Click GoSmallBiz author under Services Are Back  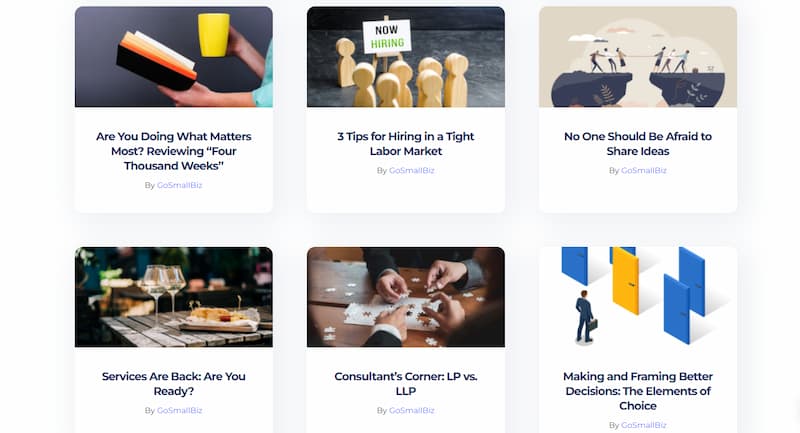coord(180,410)
